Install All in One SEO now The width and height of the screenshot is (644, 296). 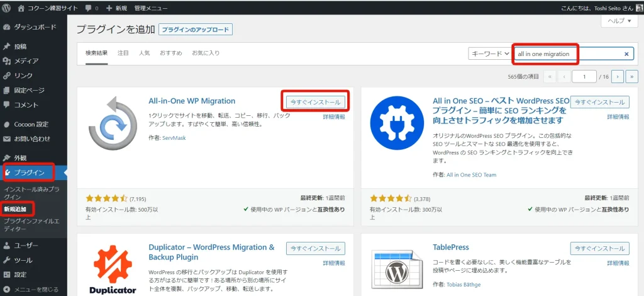[x=599, y=102]
